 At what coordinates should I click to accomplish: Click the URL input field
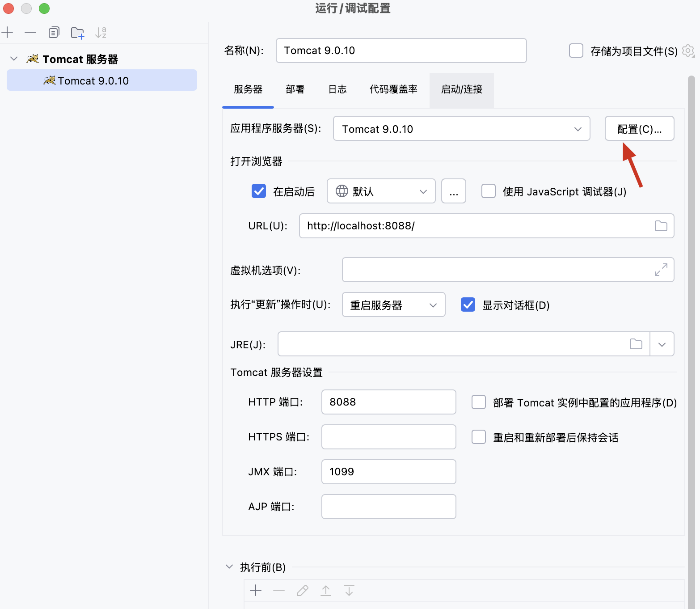pos(487,226)
